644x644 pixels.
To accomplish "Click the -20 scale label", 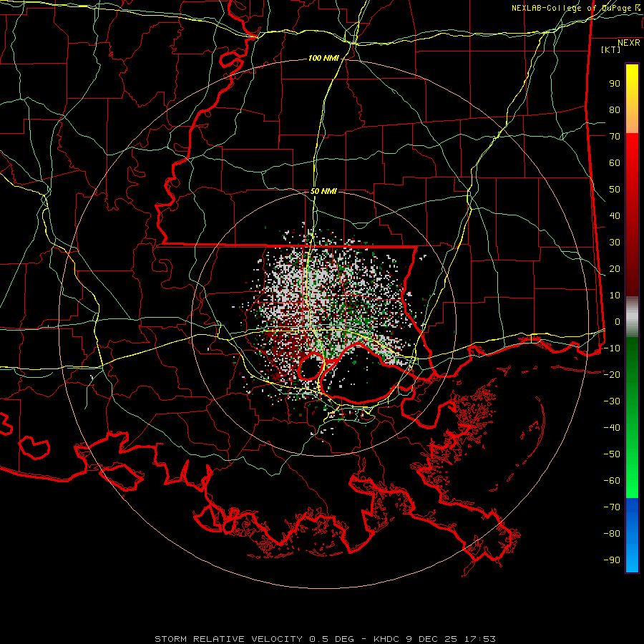I will coord(612,375).
